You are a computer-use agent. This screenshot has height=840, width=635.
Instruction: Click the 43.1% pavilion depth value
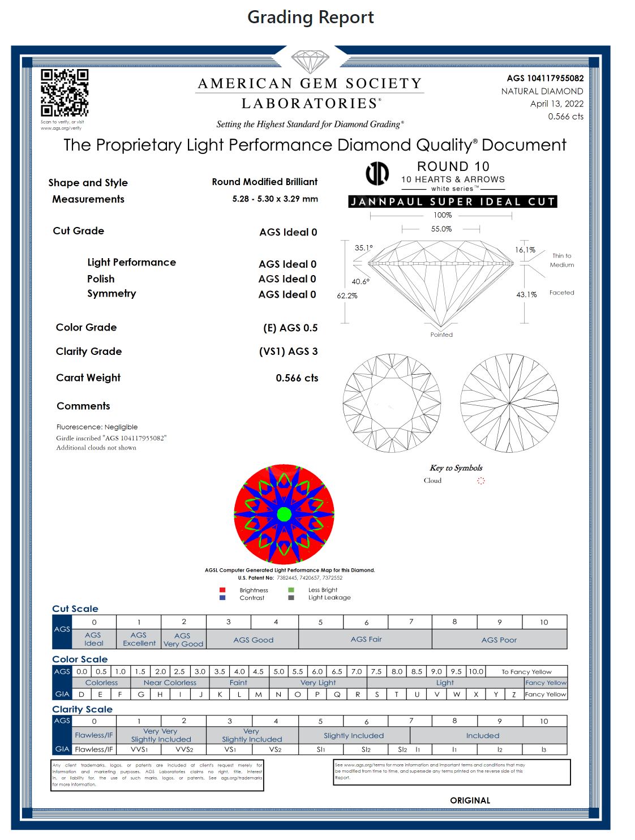[x=526, y=294]
